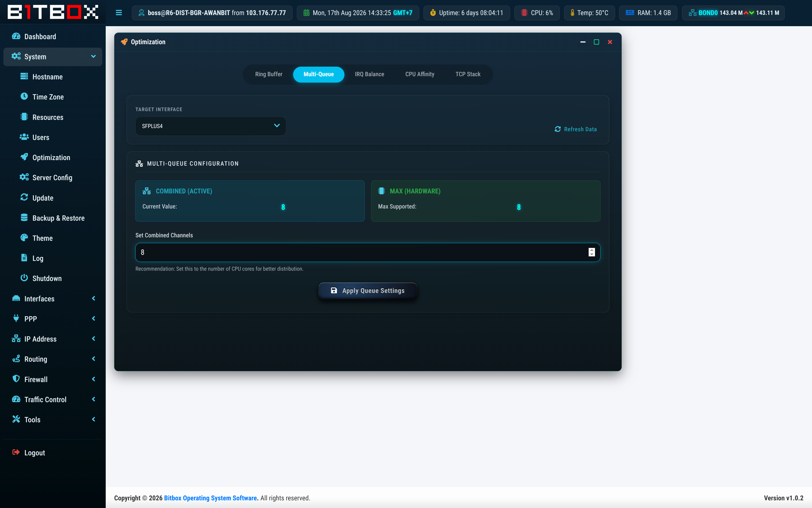The height and width of the screenshot is (508, 812).
Task: Expand the Tools menu
Action: [x=53, y=420]
